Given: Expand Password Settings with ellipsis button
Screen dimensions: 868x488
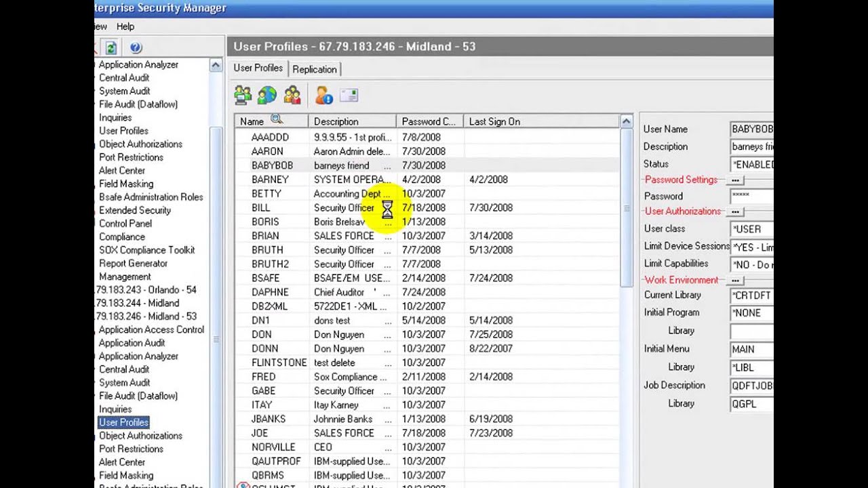Looking at the screenshot, I should 735,180.
